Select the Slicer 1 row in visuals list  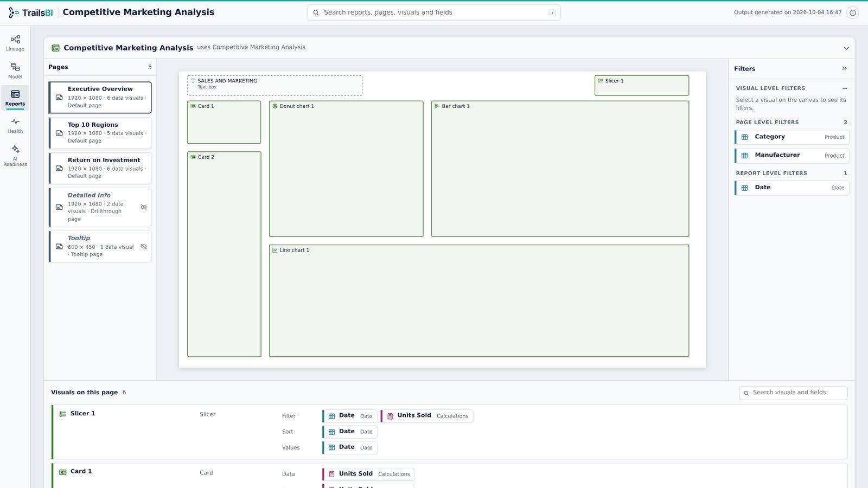tap(449, 432)
